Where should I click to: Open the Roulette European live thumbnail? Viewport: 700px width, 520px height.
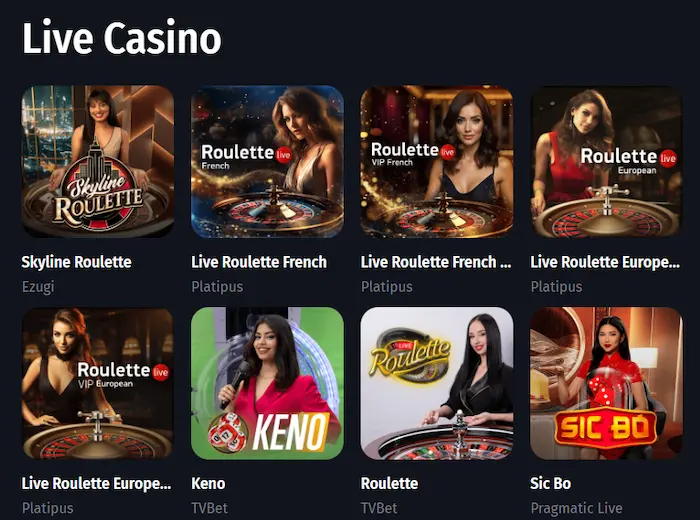point(607,161)
